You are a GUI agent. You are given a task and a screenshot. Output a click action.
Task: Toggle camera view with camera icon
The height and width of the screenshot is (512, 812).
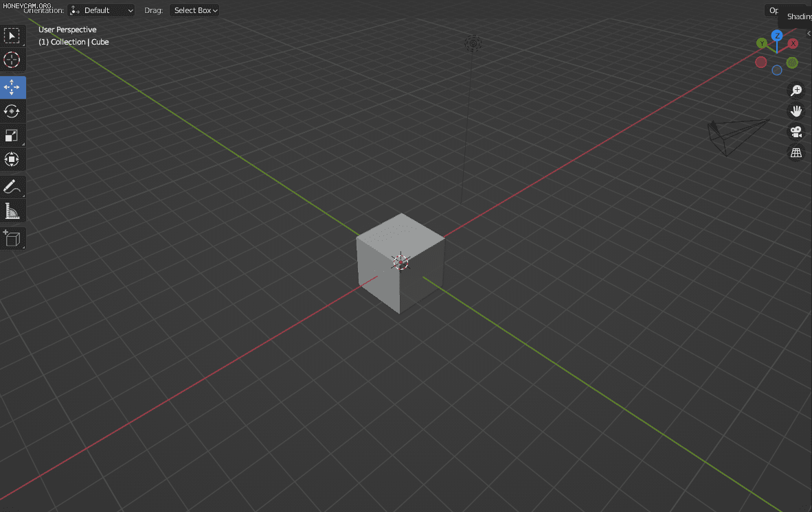[x=796, y=132]
